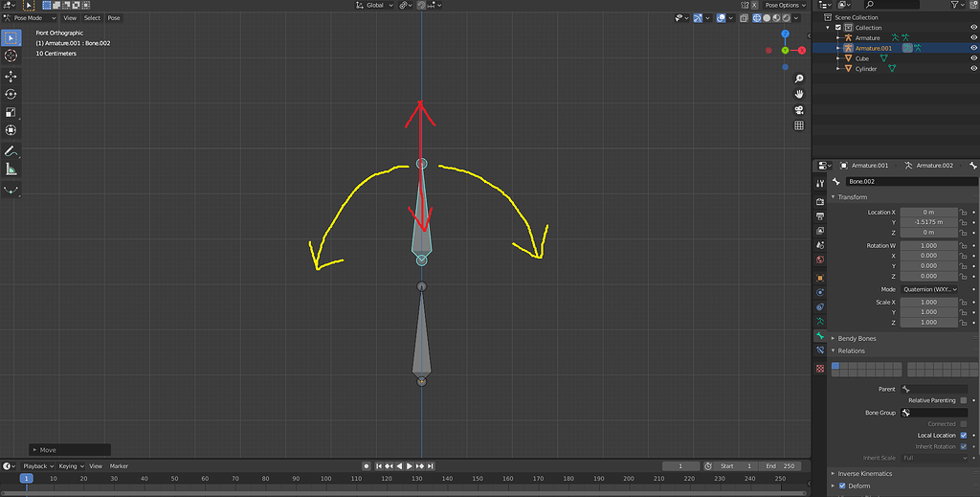This screenshot has height=497, width=980.
Task: Switch to rendered viewport shading
Action: coord(787,18)
